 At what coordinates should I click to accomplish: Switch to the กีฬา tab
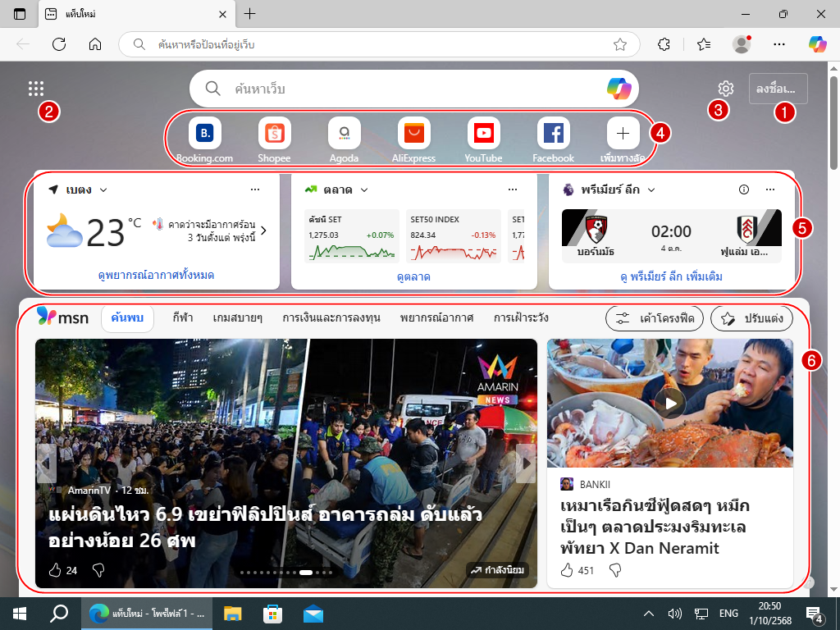click(x=182, y=317)
